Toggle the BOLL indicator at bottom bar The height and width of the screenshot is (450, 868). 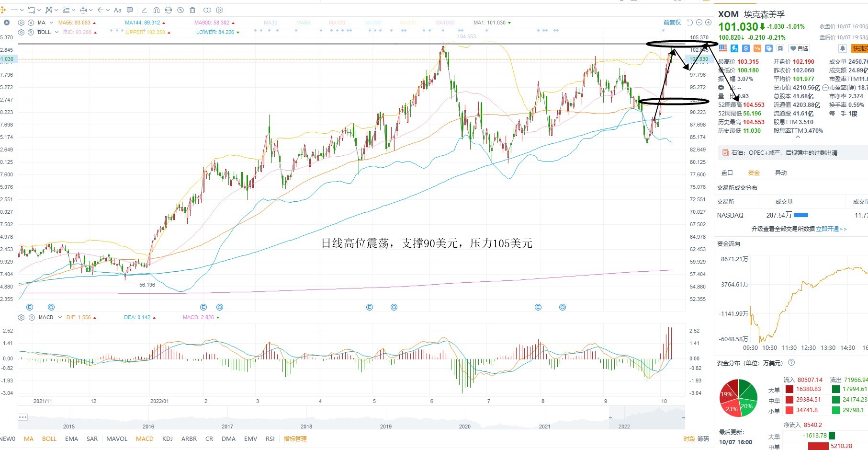pos(49,438)
